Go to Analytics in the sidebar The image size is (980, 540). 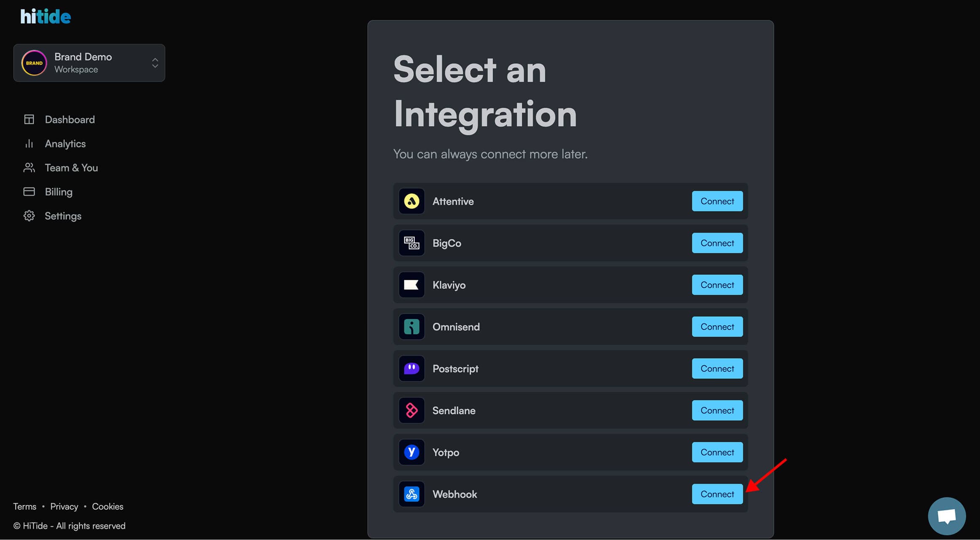point(65,144)
